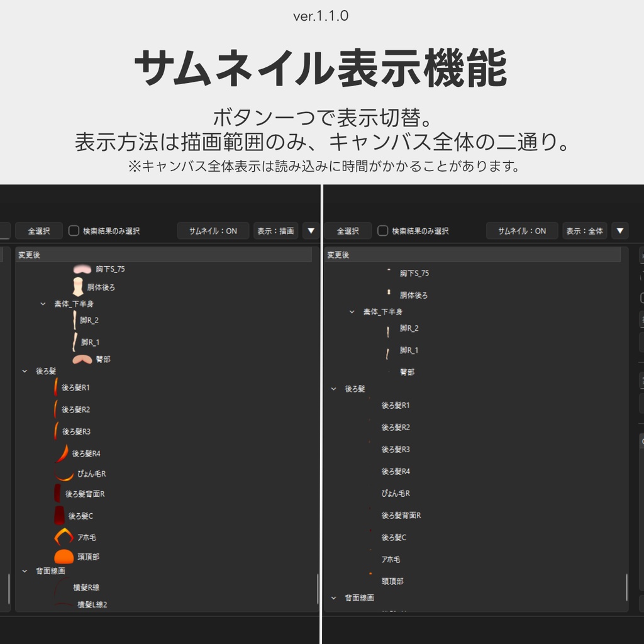Enable 検索結果のみ選択 checkbox in left panel
Viewport: 644px width, 644px height.
click(74, 231)
